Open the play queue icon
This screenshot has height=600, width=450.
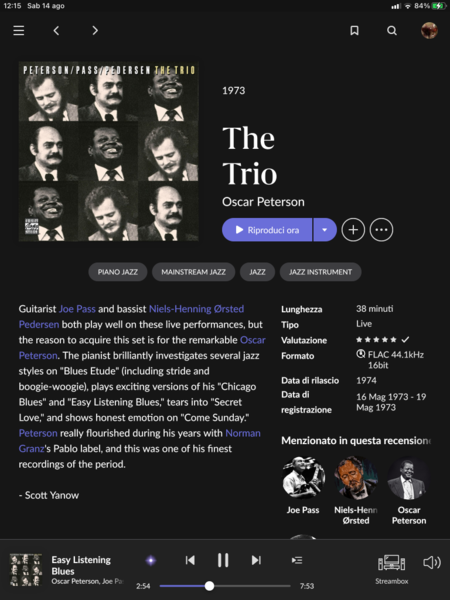pos(297,560)
